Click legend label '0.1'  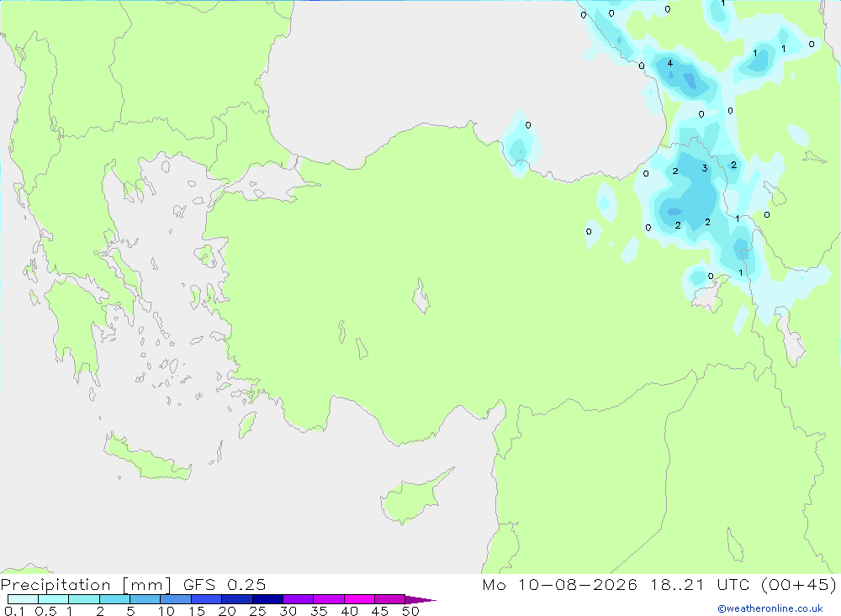pyautogui.click(x=14, y=611)
